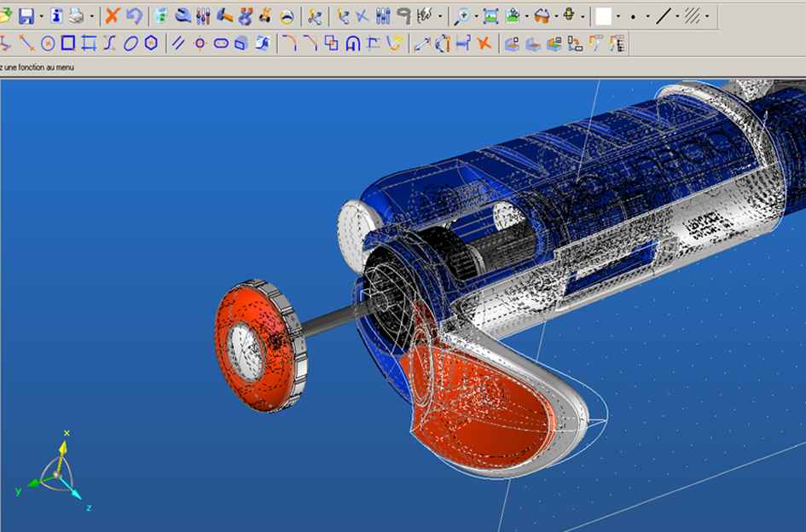
Task: Click the zoom magnifier icon
Action: coord(462,16)
